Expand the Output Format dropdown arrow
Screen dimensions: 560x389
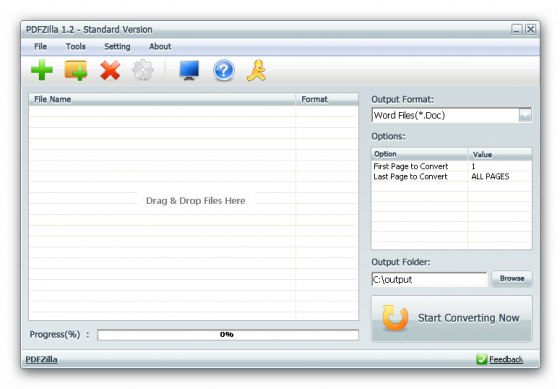pyautogui.click(x=525, y=115)
